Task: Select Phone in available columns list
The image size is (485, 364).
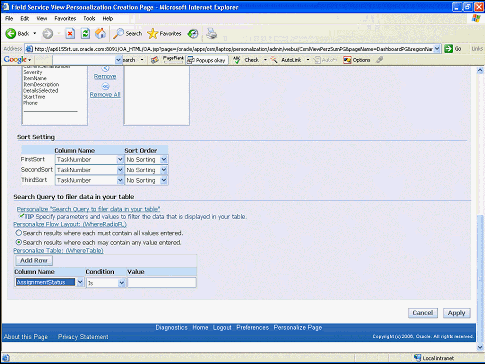Action: [x=30, y=103]
